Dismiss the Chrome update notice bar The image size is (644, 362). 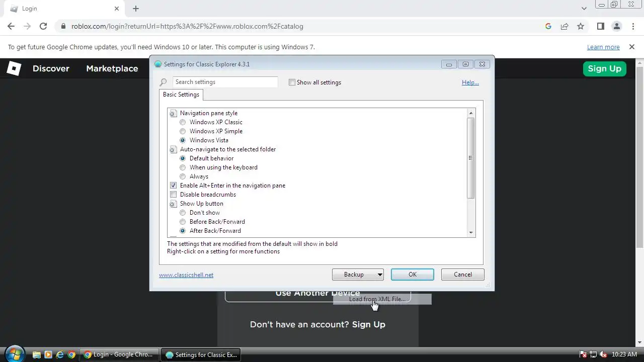pyautogui.click(x=632, y=47)
